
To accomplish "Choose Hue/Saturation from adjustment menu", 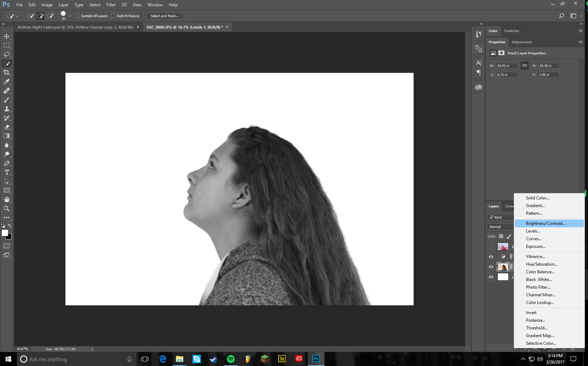I will (549, 264).
